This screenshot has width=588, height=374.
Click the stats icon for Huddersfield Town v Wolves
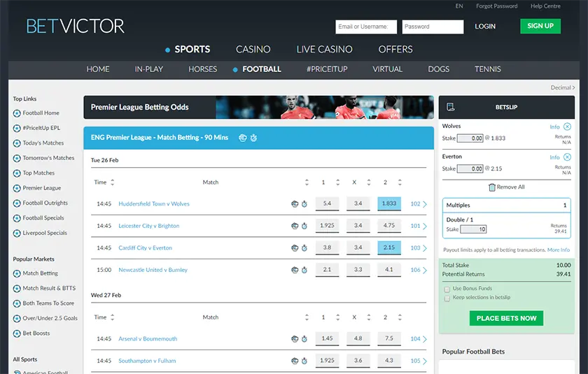coord(295,204)
